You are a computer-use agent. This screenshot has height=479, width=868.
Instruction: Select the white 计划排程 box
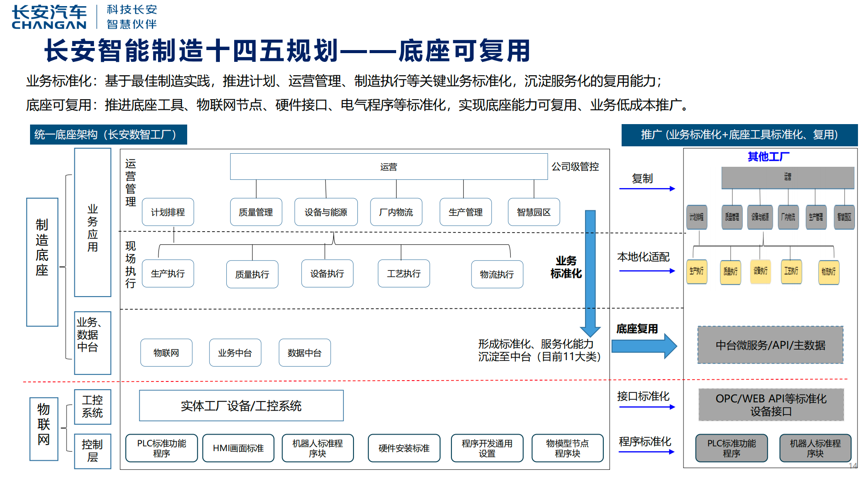click(x=168, y=212)
